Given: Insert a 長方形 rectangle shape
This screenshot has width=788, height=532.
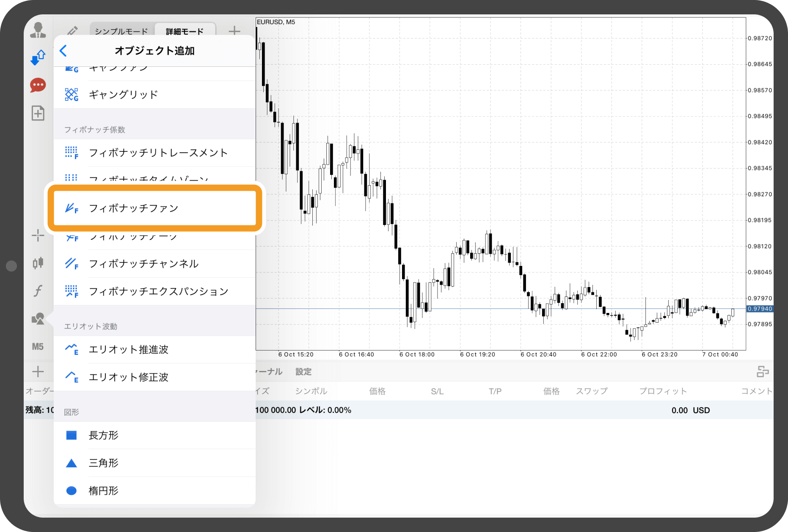Looking at the screenshot, I should [x=103, y=435].
